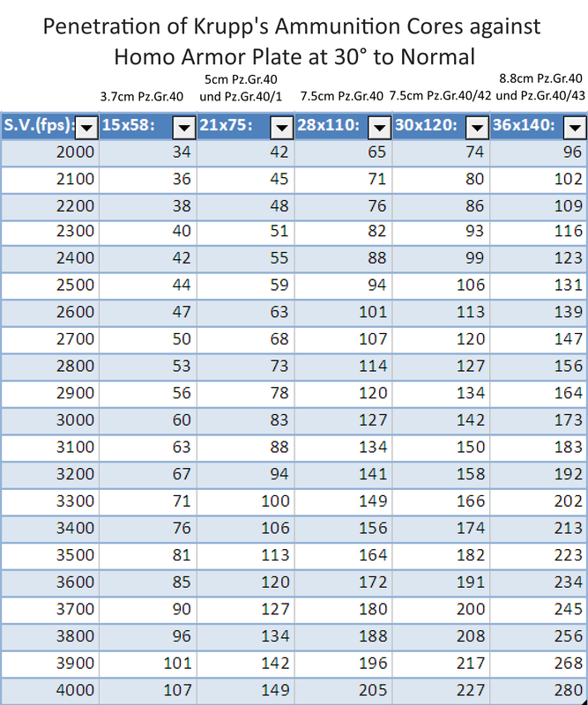Open the 36x140 column filter dropdown
The image size is (588, 705).
click(x=575, y=128)
